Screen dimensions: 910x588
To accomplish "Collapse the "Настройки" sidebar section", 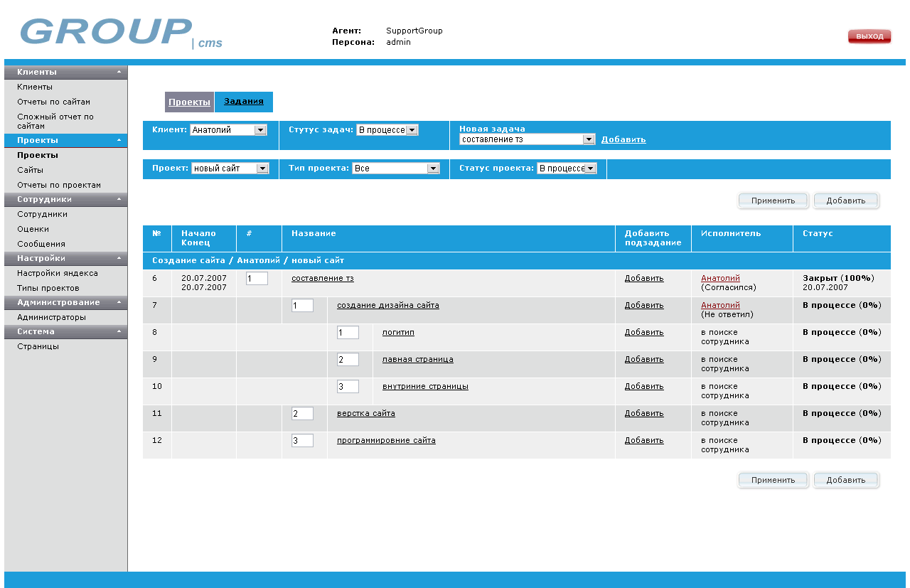I will (x=119, y=257).
